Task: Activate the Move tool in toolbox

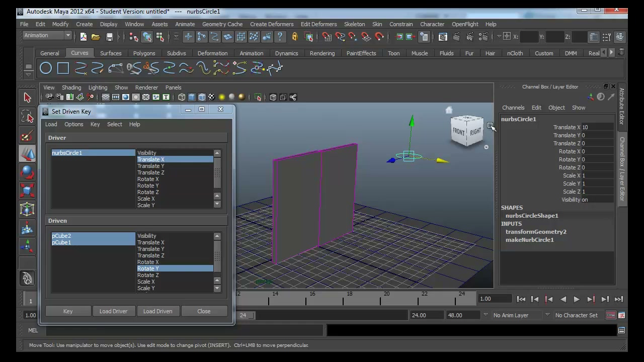Action: coord(27,153)
